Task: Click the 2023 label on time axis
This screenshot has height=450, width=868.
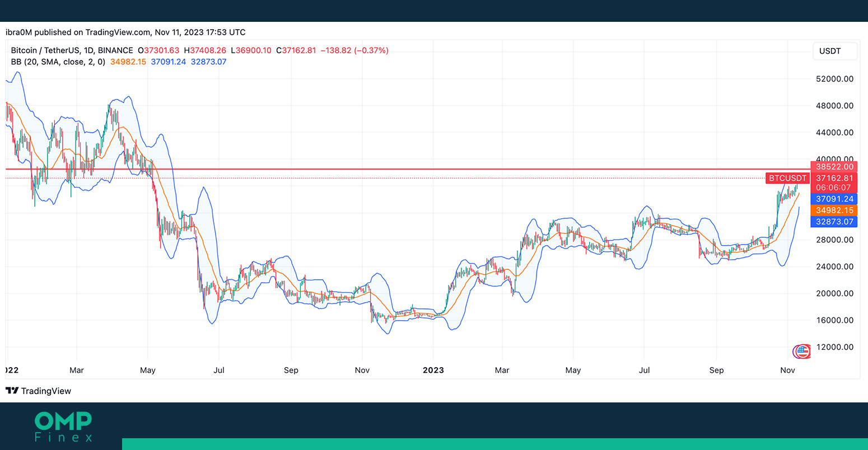Action: (x=433, y=370)
